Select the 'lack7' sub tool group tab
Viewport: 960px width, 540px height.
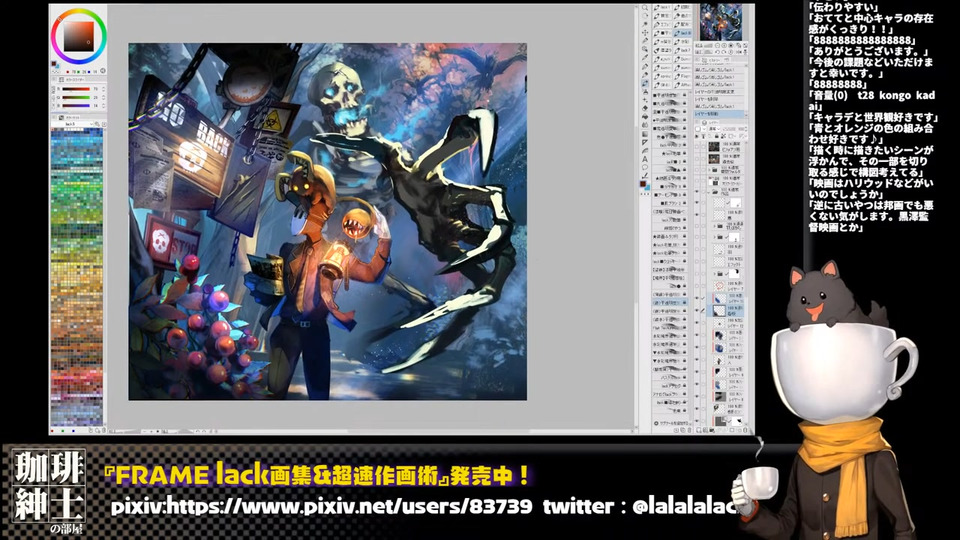683,50
